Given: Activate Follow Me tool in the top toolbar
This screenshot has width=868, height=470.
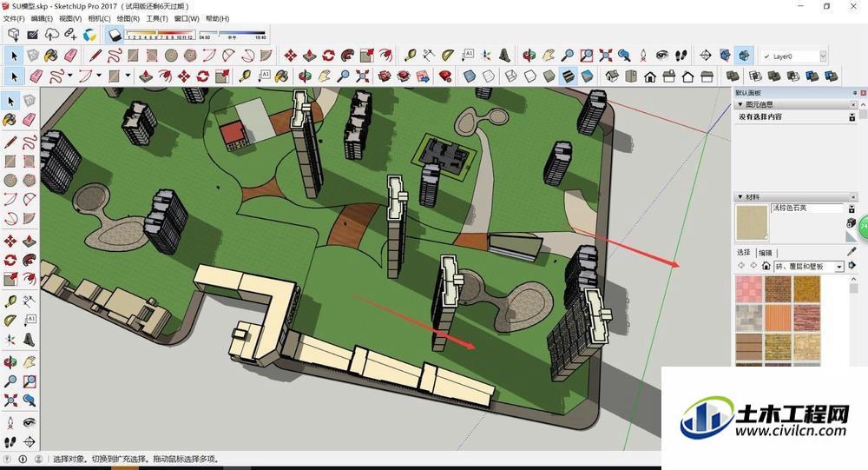Looking at the screenshot, I should click(x=348, y=56).
